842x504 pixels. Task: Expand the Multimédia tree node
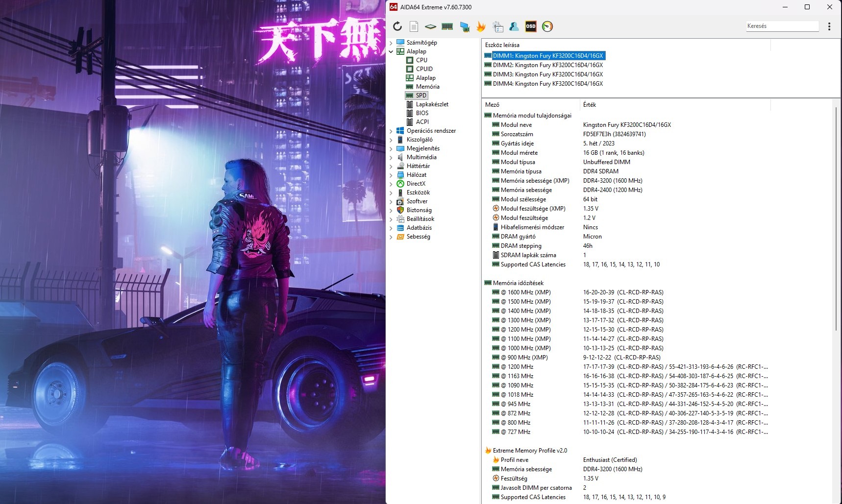391,157
